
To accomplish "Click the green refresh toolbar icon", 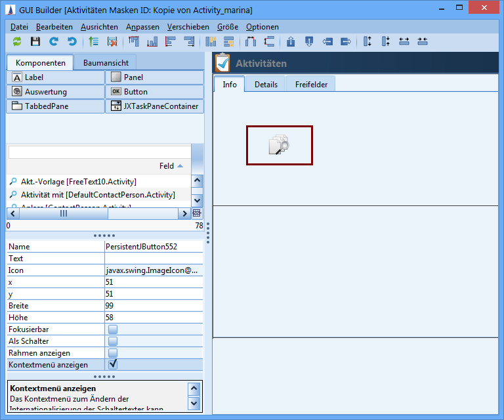I will [17, 41].
